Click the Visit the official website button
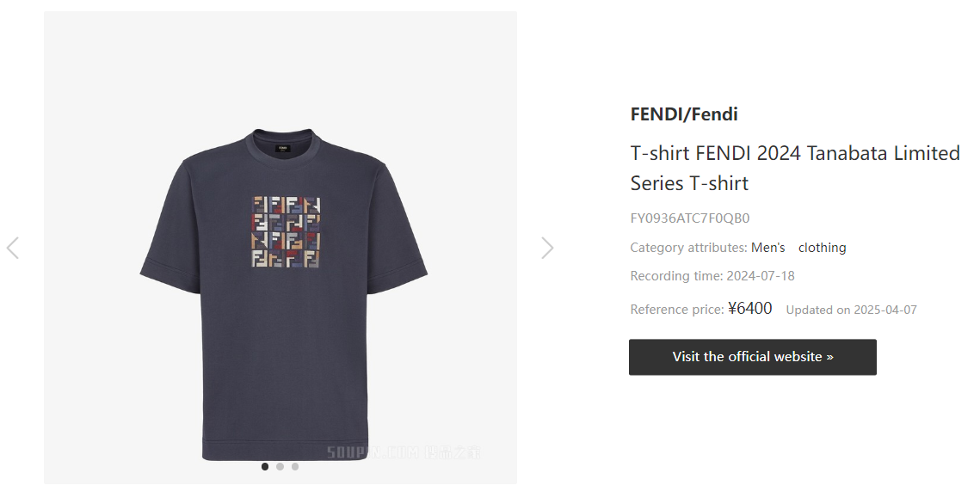The height and width of the screenshot is (504, 980). pos(753,357)
